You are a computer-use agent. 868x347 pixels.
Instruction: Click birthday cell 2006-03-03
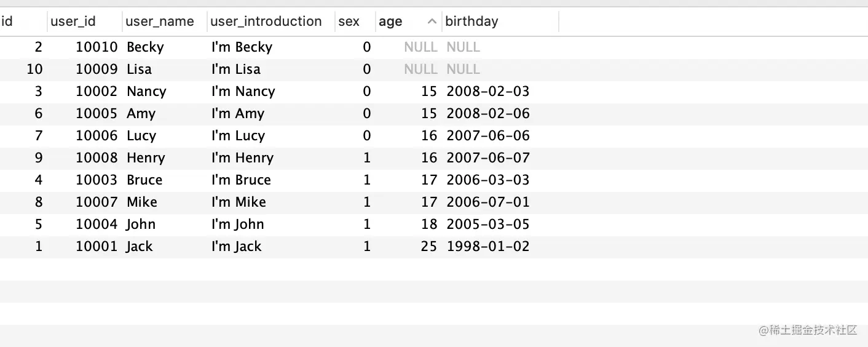coord(488,180)
